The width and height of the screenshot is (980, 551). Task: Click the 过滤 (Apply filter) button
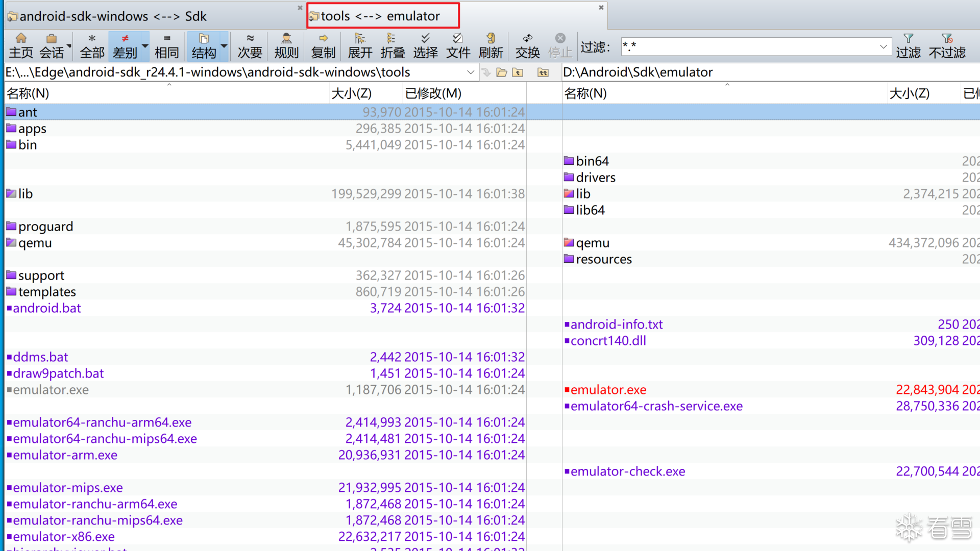(x=908, y=45)
